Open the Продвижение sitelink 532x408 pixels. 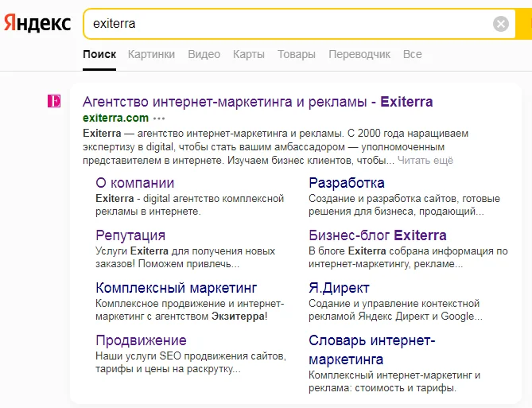click(x=141, y=340)
